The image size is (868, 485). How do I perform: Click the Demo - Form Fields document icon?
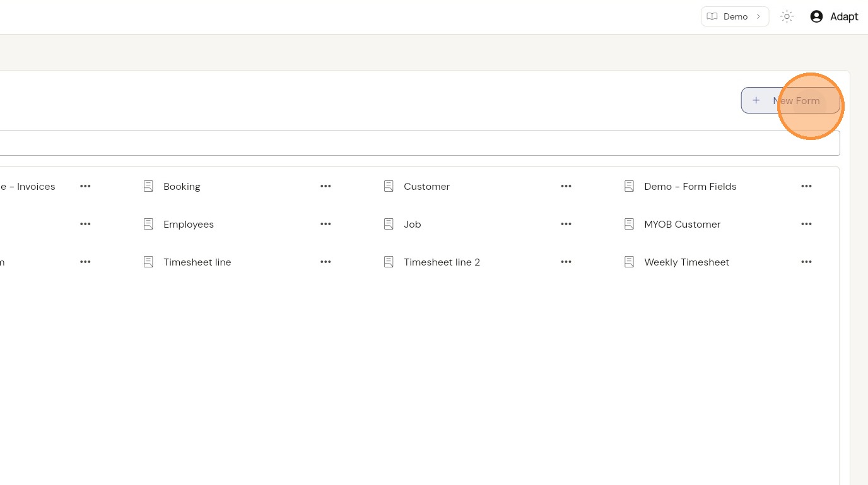pos(629,186)
